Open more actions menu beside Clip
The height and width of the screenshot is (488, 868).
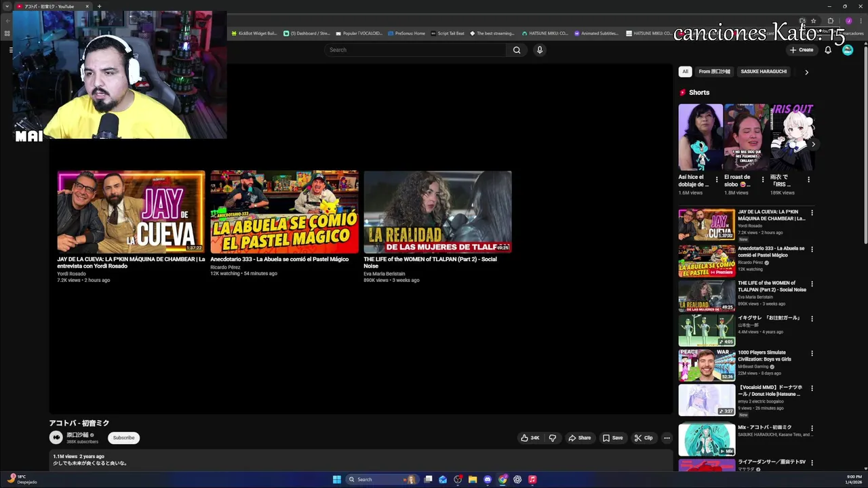click(667, 438)
